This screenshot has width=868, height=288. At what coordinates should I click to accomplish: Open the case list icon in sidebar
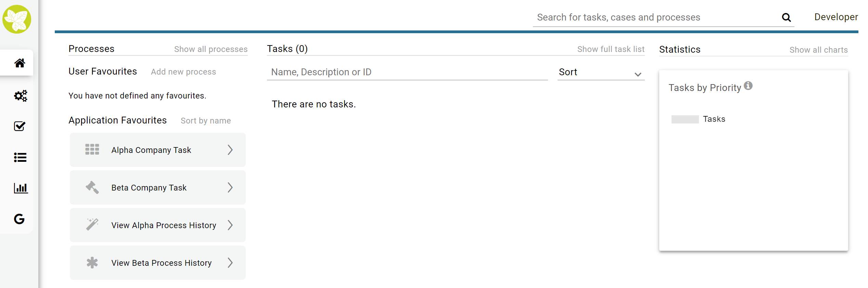[20, 157]
